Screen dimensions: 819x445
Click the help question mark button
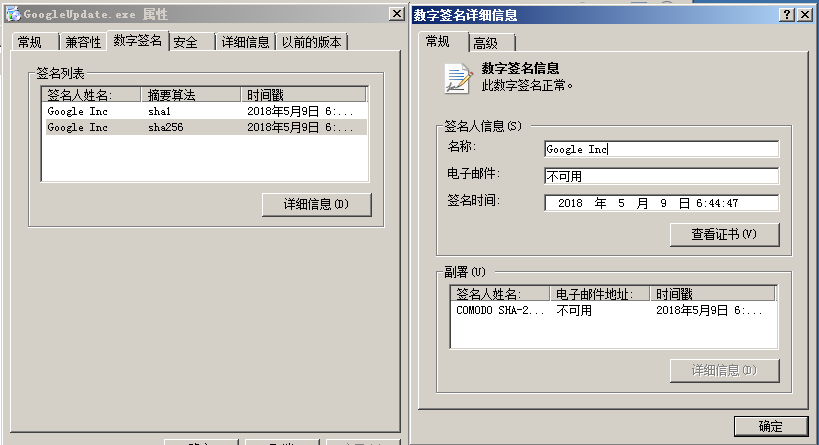click(787, 15)
